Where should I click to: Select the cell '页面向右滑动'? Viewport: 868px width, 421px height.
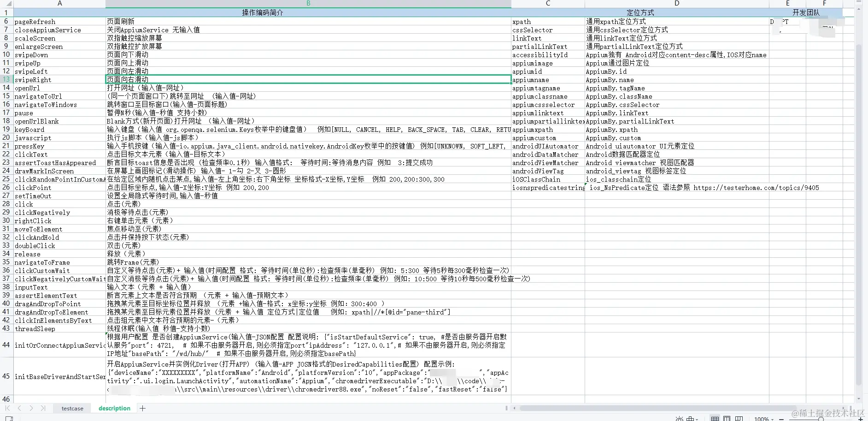pos(308,79)
